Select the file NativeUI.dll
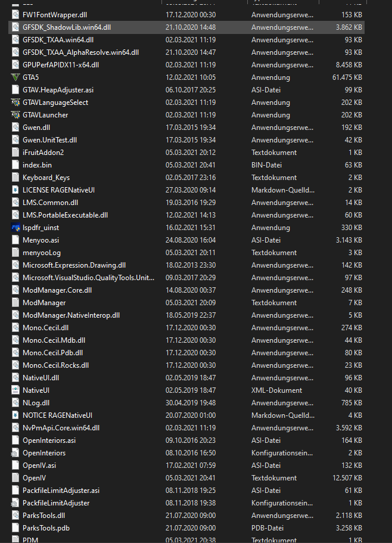The width and height of the screenshot is (392, 543). click(x=41, y=377)
